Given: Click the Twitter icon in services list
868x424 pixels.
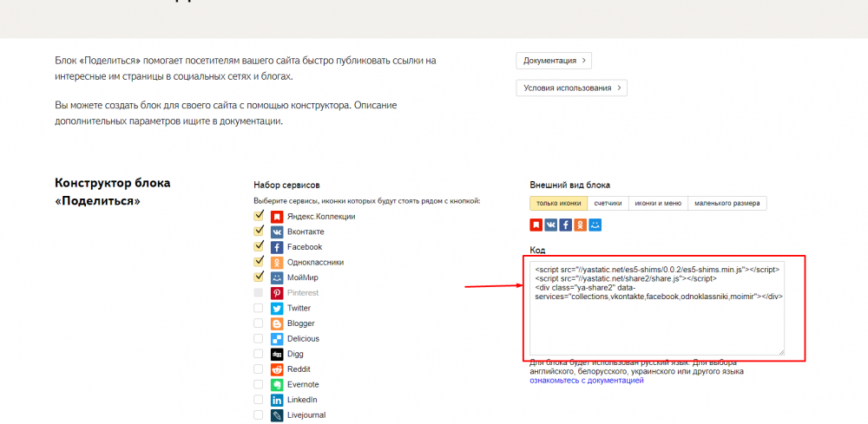Looking at the screenshot, I should click(277, 308).
